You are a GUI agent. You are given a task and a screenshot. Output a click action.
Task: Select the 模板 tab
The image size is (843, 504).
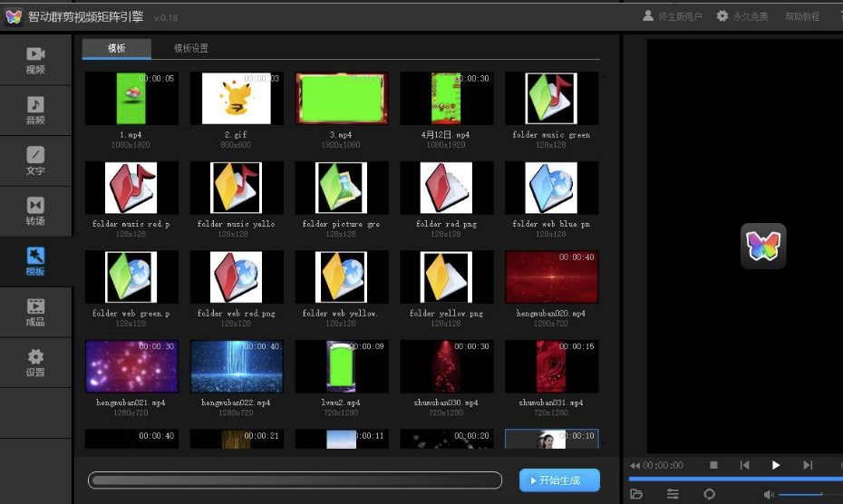117,48
